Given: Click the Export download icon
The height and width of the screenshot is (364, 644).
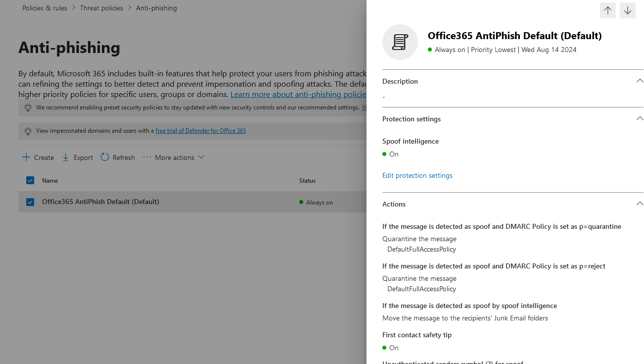Looking at the screenshot, I should [66, 157].
